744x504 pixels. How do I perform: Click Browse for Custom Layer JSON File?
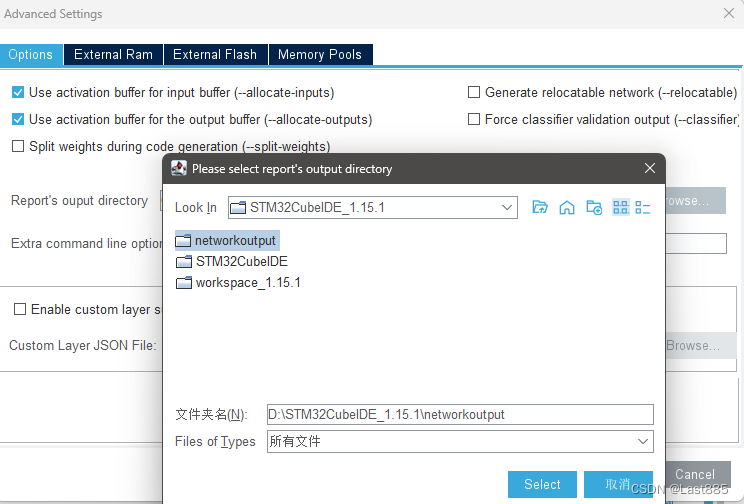click(701, 345)
